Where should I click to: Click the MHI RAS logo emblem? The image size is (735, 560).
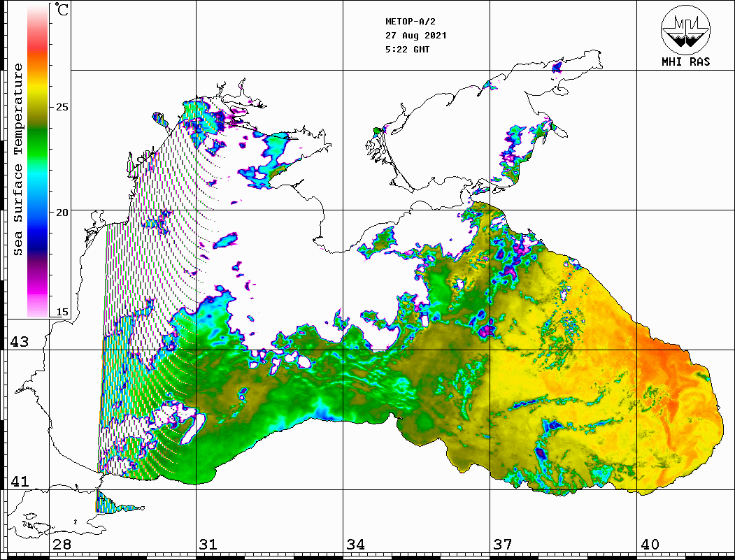point(685,29)
